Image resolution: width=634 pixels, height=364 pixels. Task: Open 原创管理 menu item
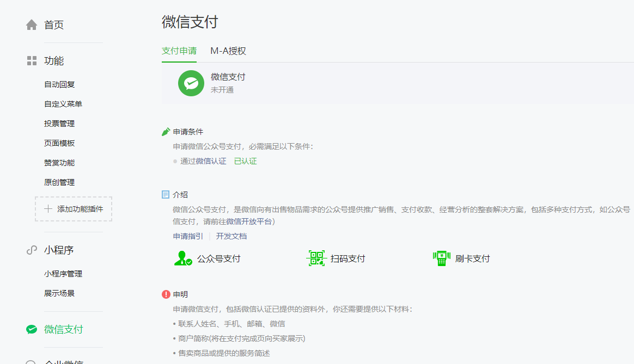59,182
